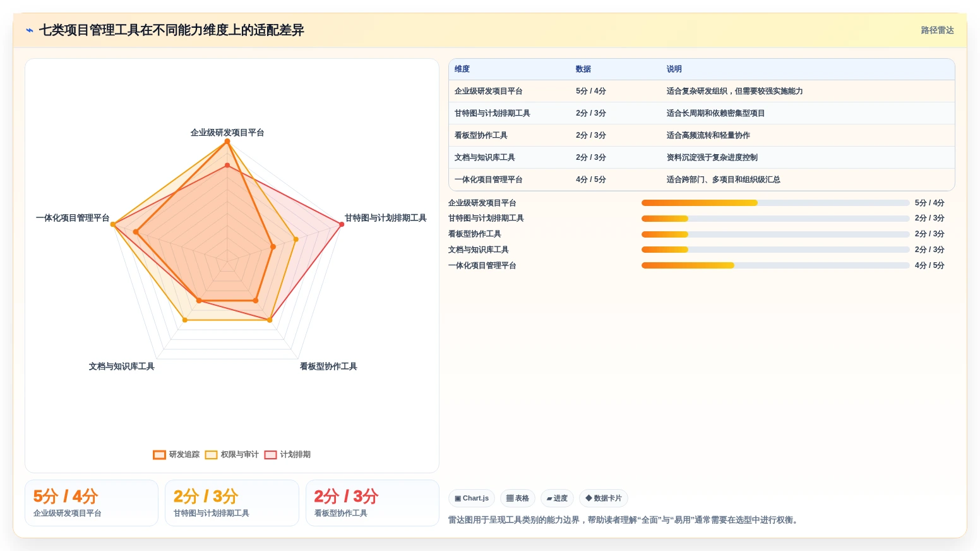Click table cell 5分 / 4分
The height and width of the screenshot is (551, 980).
591,91
